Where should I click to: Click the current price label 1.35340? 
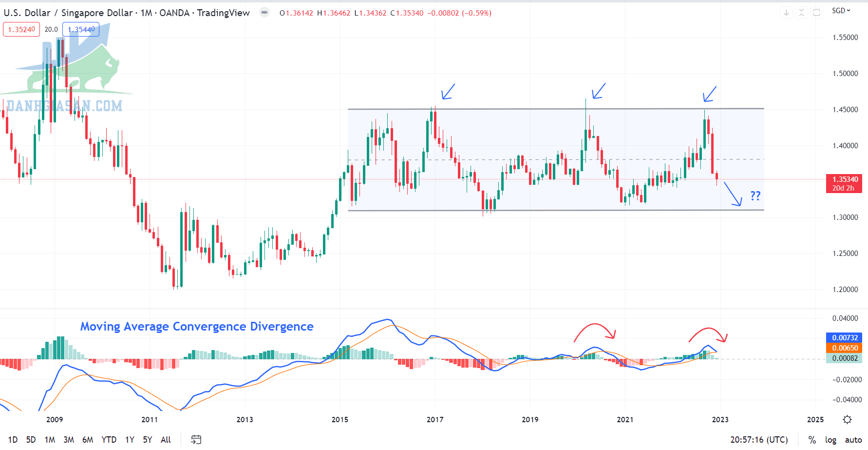tap(844, 183)
